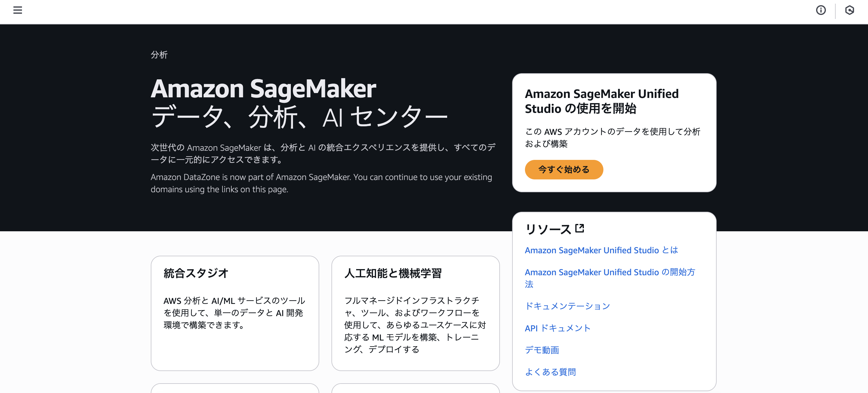The height and width of the screenshot is (393, 868).
Task: Open the Amazon SageMaker Unified Studio とは link
Action: tap(601, 250)
